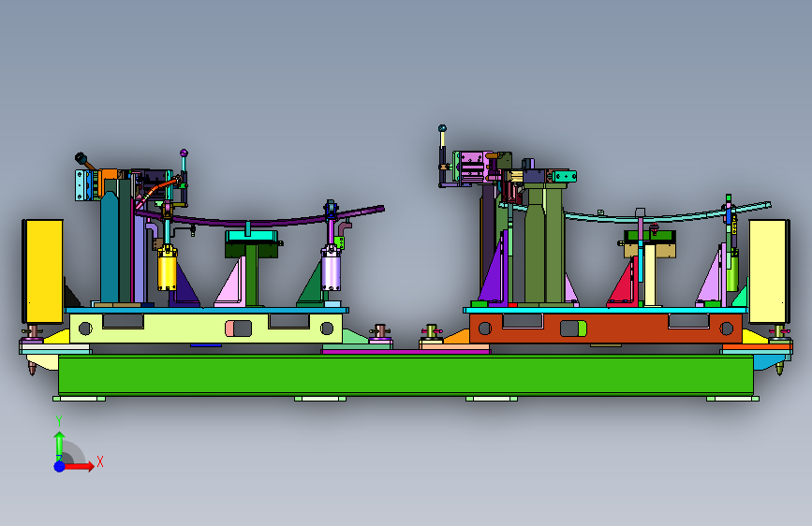
Task: Select the magenta strip between the two frames
Action: tap(406, 352)
